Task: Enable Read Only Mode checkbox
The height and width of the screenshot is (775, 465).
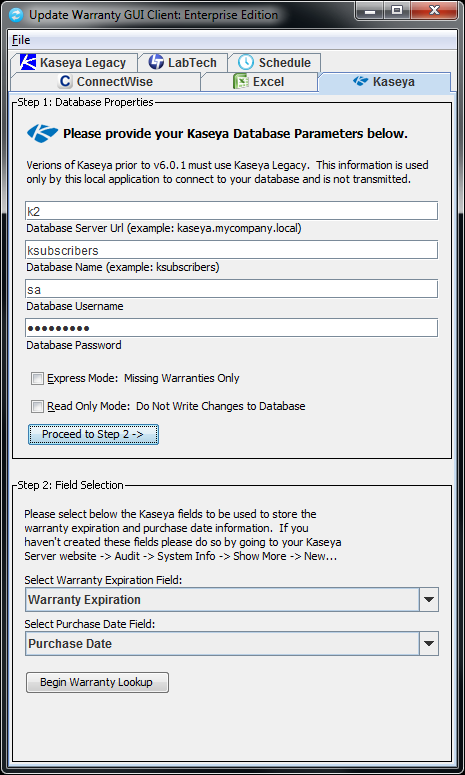Action: tap(38, 406)
